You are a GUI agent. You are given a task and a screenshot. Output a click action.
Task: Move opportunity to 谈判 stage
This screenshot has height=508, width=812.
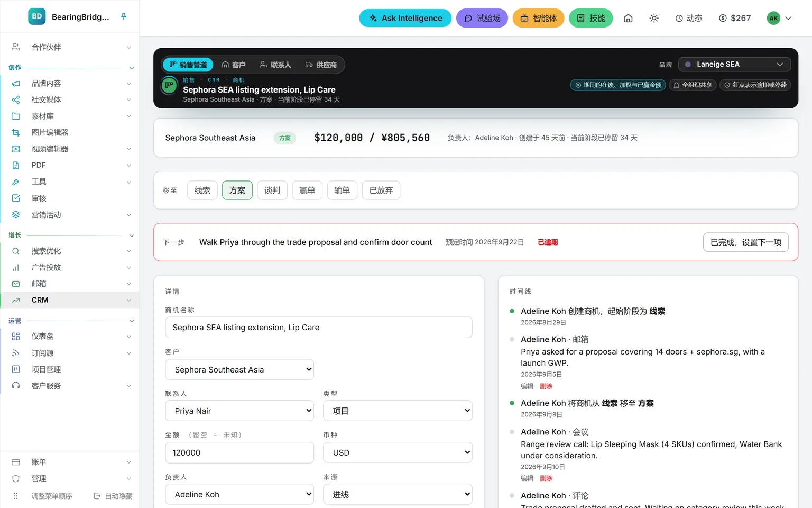click(x=272, y=190)
